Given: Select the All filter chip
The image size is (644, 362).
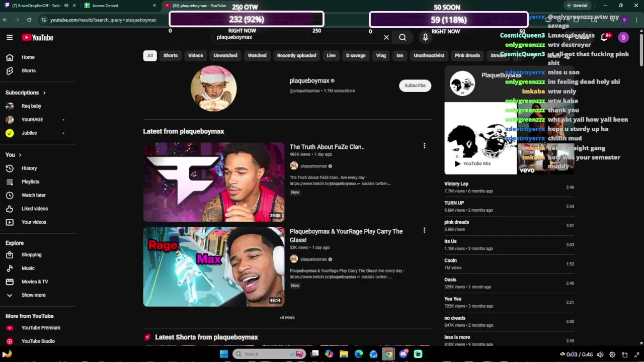Looking at the screenshot, I should tap(150, 55).
